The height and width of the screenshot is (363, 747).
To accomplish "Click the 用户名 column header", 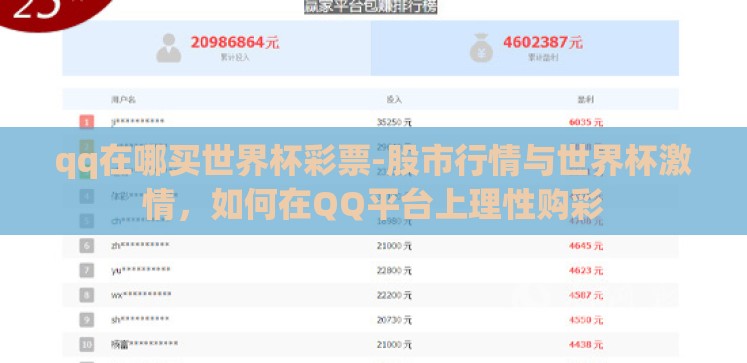I will (123, 100).
